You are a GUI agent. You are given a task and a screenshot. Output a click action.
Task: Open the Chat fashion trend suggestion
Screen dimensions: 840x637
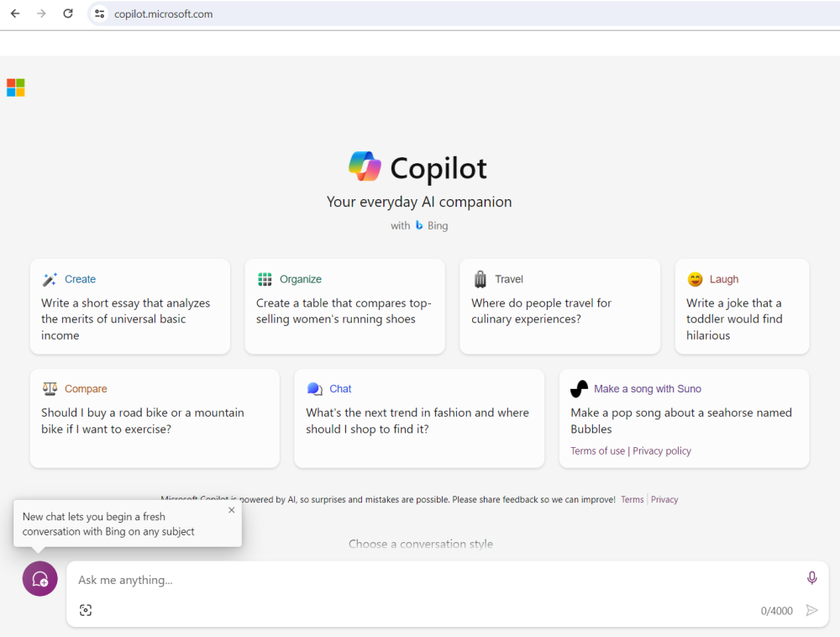[418, 418]
